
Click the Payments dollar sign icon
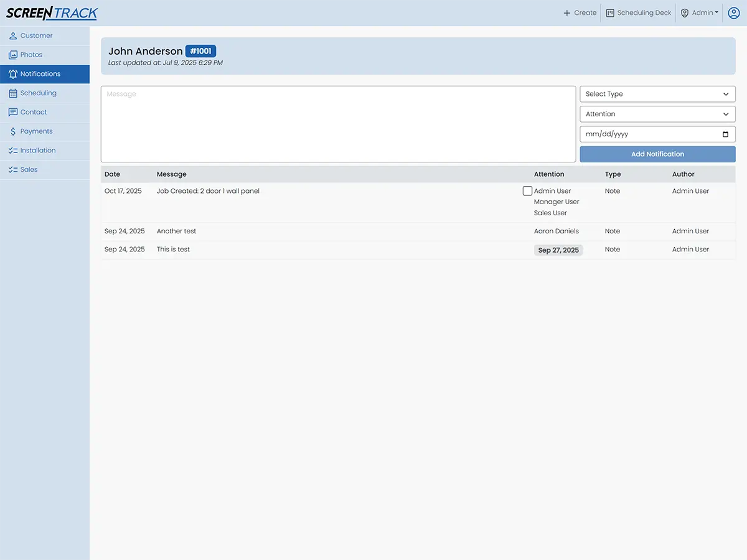tap(12, 132)
